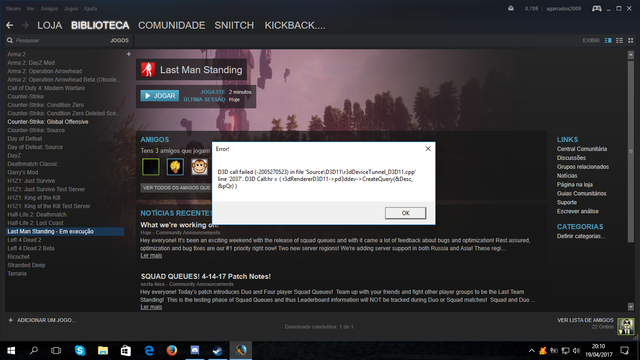Click VER TODOS OS AMIGOS button

176,188
